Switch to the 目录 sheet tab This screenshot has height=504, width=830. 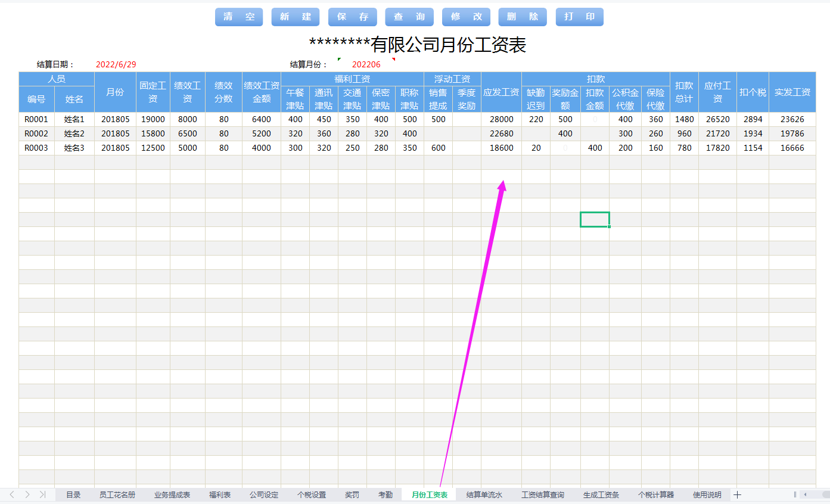click(x=73, y=494)
